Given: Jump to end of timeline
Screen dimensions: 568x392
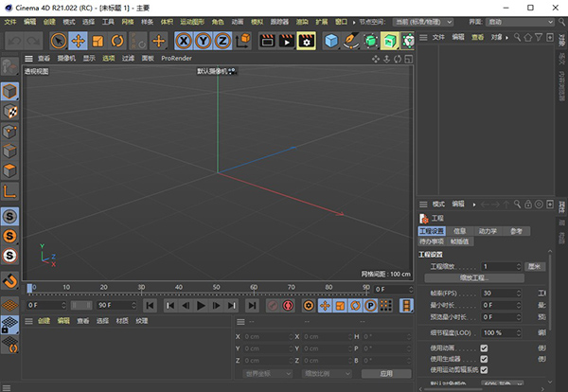Looking at the screenshot, I should coord(252,306).
